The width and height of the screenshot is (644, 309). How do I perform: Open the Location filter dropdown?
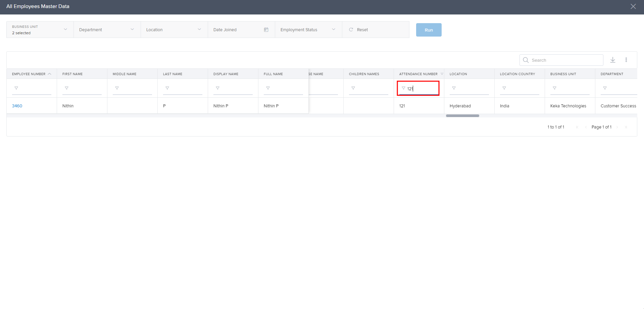tap(174, 30)
